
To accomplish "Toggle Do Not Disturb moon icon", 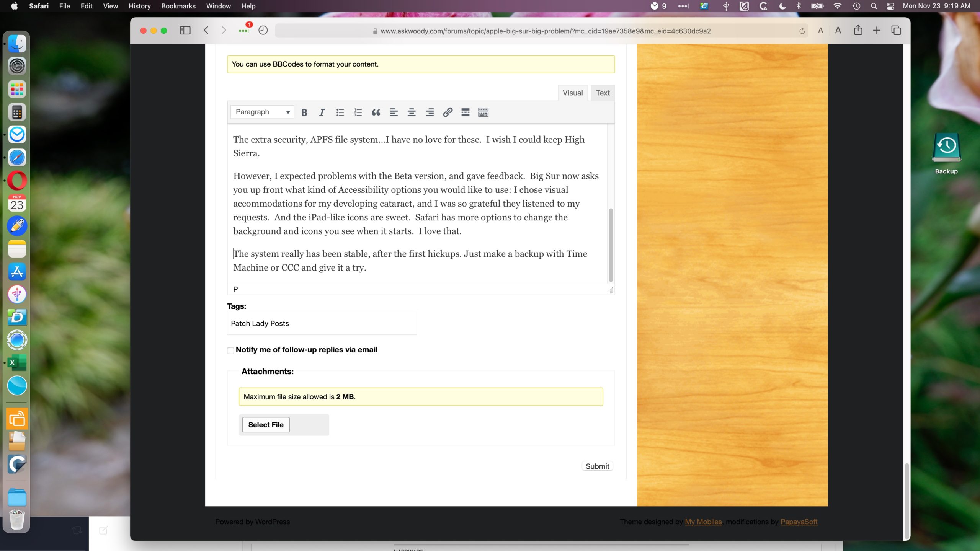I will click(782, 6).
